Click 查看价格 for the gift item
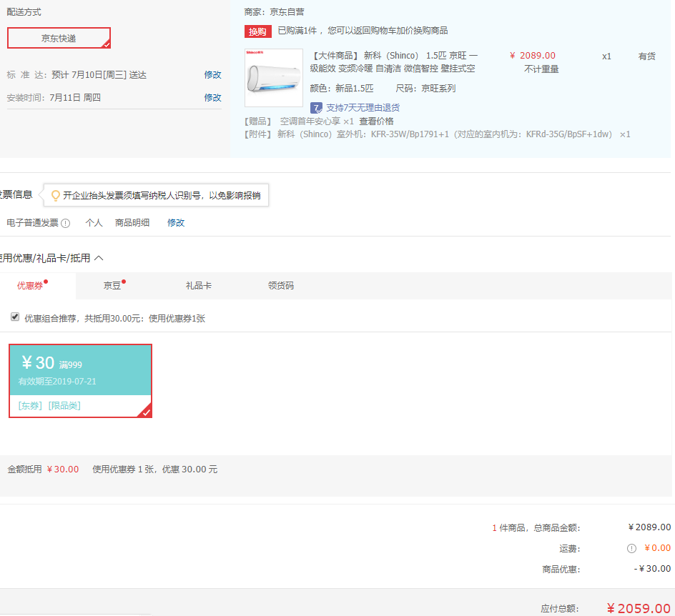 click(x=376, y=121)
